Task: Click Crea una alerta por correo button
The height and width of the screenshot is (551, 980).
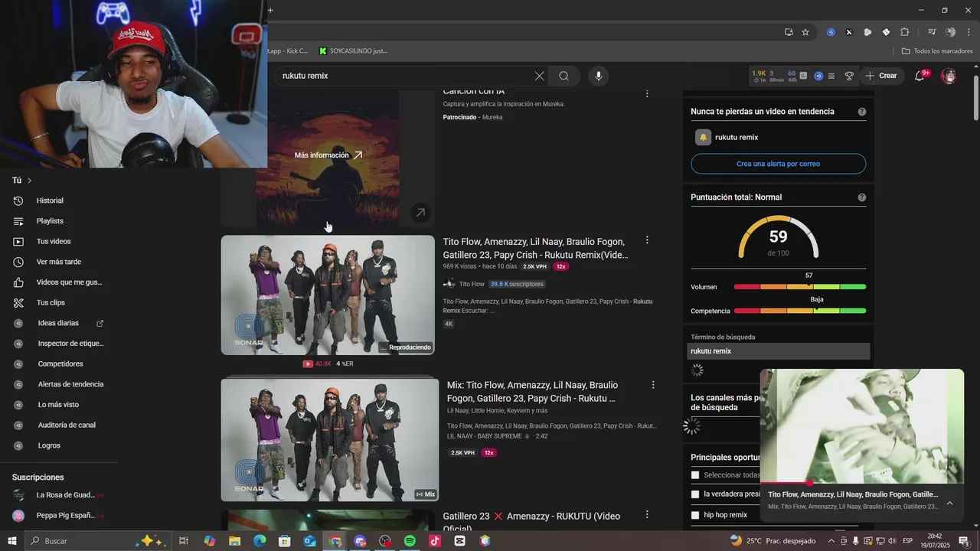Action: click(x=779, y=164)
